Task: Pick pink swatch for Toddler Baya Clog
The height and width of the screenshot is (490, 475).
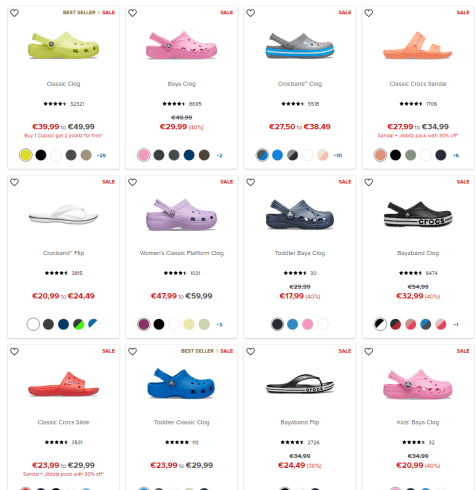Action: [307, 324]
